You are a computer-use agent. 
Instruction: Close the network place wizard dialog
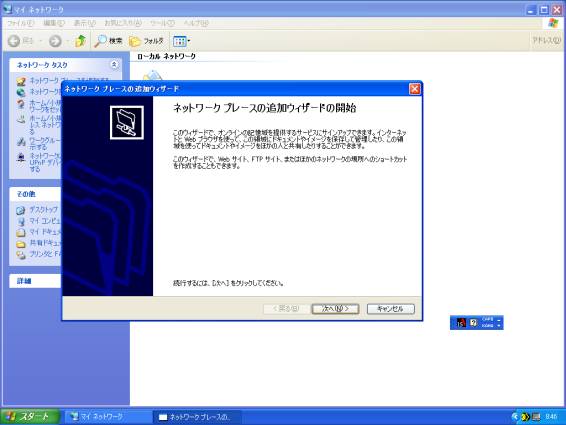415,89
